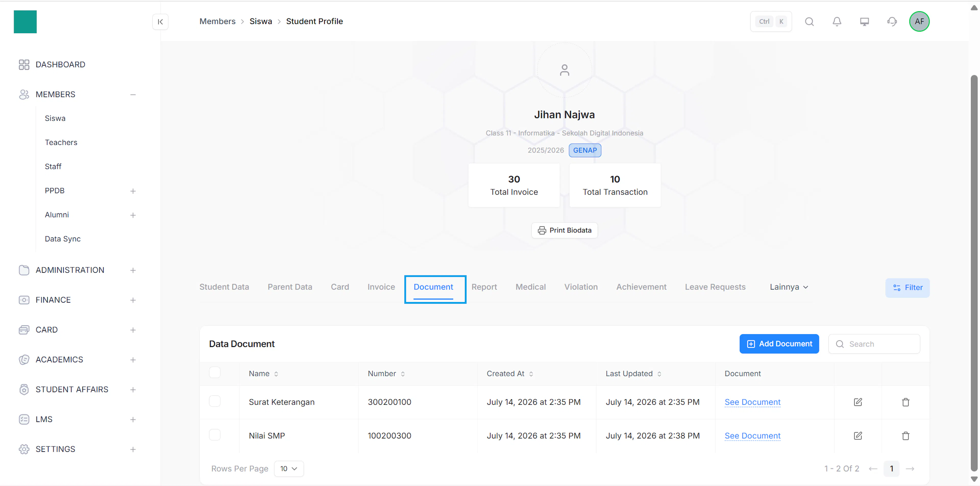Expand the Settings section
The image size is (980, 486).
tap(133, 450)
